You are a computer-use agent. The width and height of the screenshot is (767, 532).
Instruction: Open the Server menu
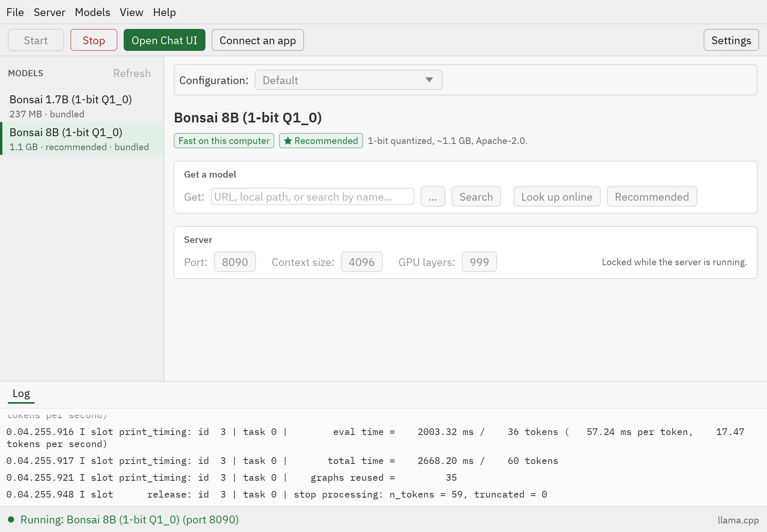coord(49,12)
